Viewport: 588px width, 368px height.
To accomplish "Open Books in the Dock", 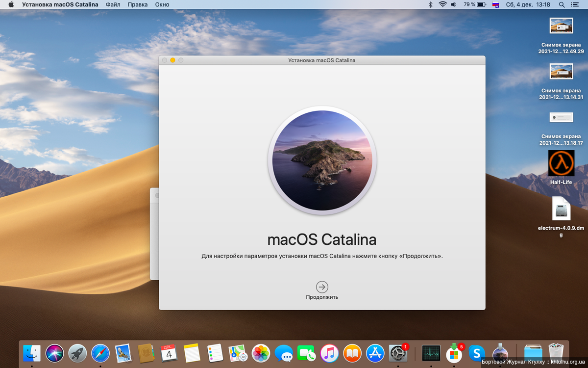I will tap(352, 353).
